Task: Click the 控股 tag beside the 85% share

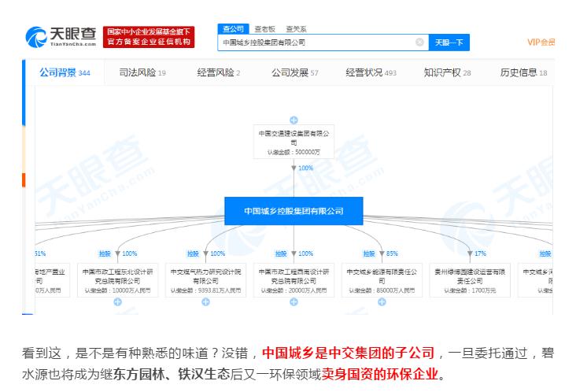Action: click(369, 253)
